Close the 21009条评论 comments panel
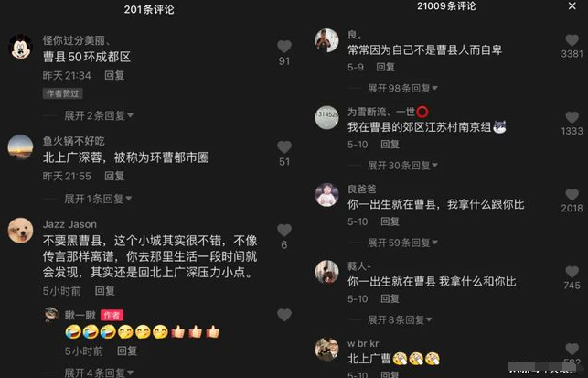 (x=572, y=6)
